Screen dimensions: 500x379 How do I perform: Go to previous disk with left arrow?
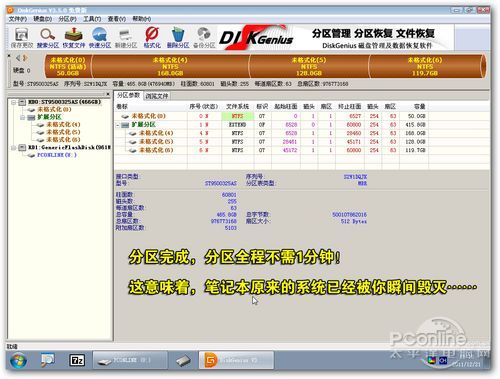(x=18, y=58)
